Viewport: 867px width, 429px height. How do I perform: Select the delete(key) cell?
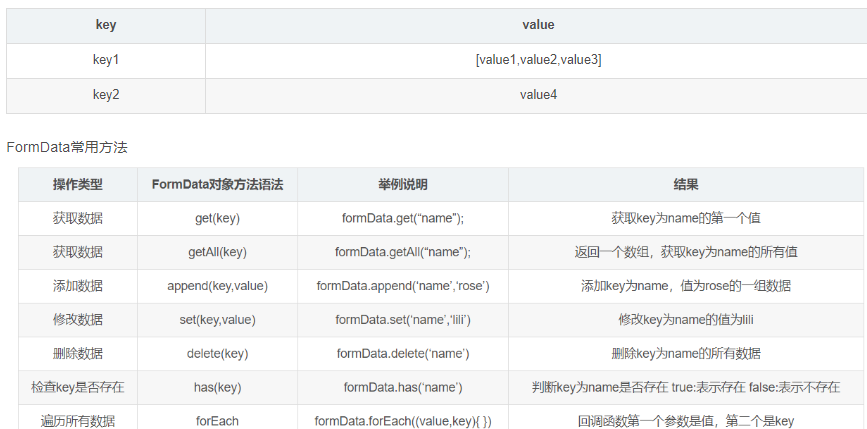[217, 354]
